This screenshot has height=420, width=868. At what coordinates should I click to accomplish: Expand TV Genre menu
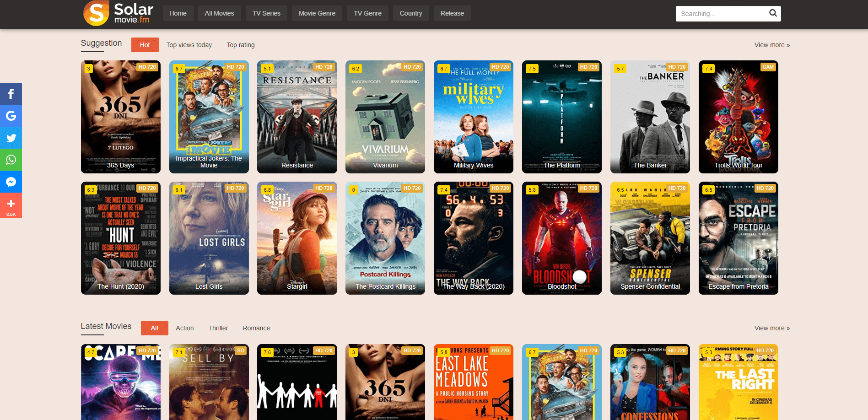(x=367, y=13)
